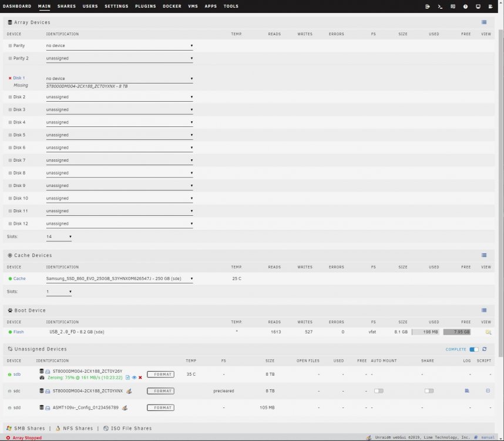Start preclear icon next to ASMT109x Config

coord(125,408)
